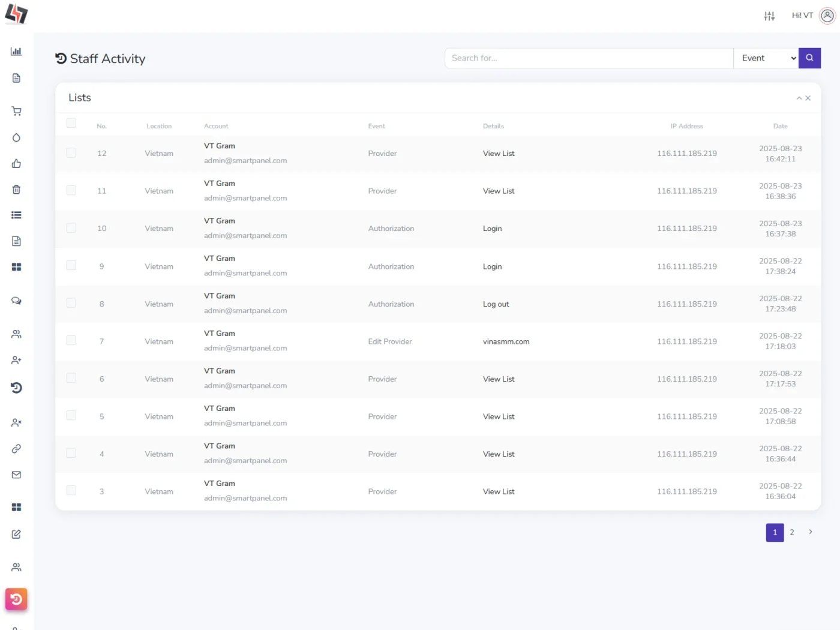This screenshot has height=630, width=840.
Task: Tick the checkbox for the vinasmm.com row
Action: (x=71, y=341)
